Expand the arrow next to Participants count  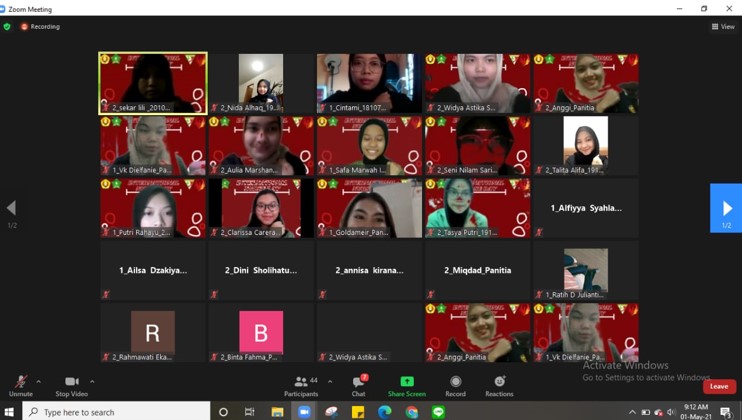click(x=330, y=381)
